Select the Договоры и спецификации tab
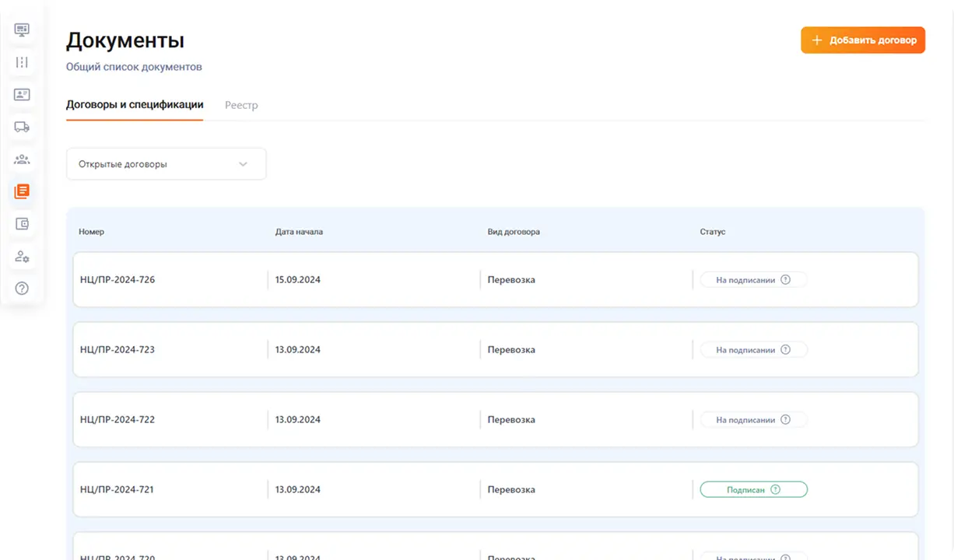The image size is (954, 560). point(135,105)
